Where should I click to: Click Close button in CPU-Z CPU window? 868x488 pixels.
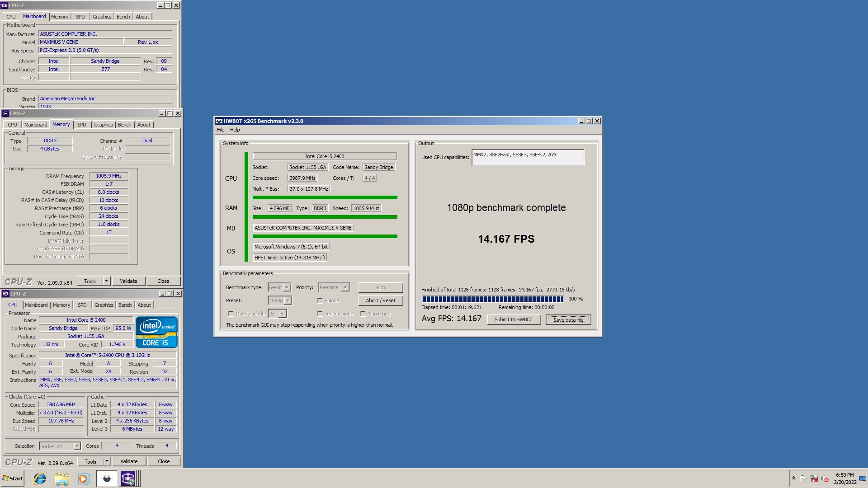[164, 461]
